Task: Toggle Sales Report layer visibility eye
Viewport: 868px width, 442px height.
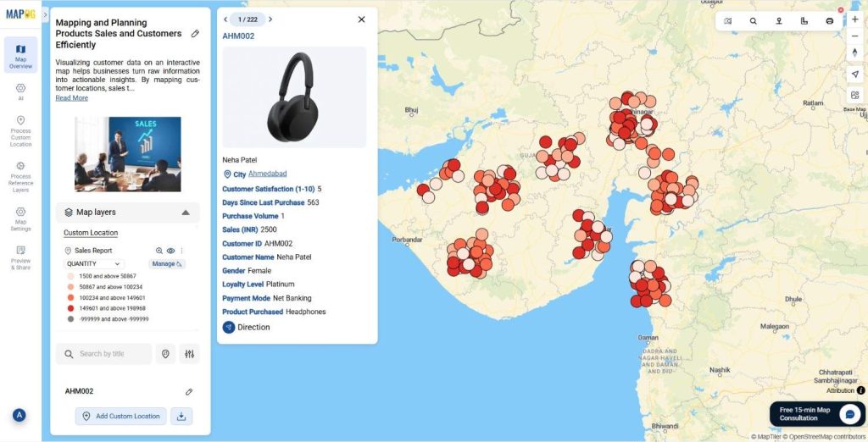Action: coord(170,251)
